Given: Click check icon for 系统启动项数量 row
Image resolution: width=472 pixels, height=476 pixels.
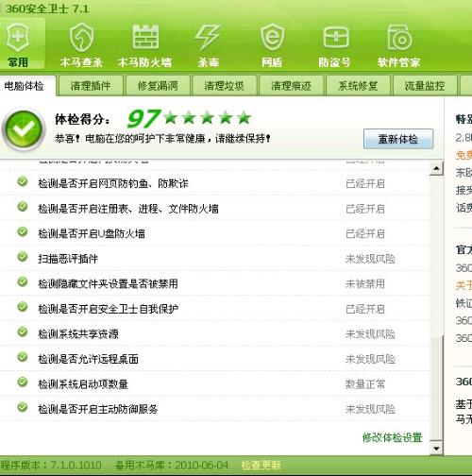Looking at the screenshot, I should [23, 382].
